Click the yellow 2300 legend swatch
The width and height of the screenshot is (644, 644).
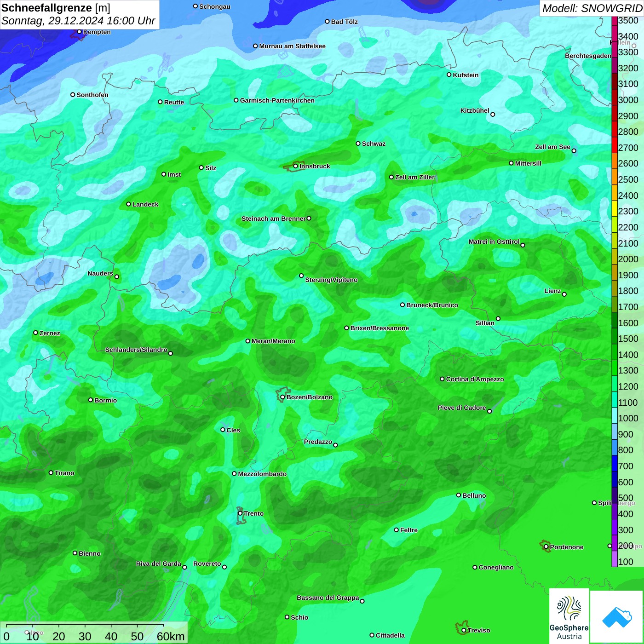tap(615, 208)
